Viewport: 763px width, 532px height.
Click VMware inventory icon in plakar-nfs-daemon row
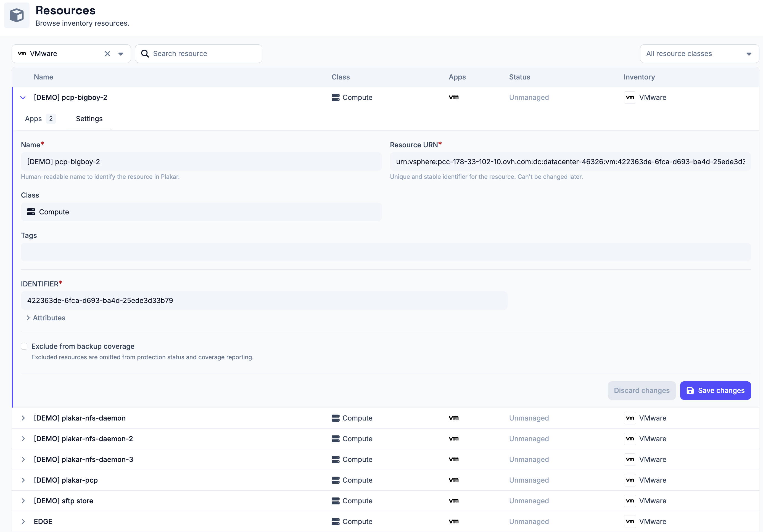click(630, 418)
